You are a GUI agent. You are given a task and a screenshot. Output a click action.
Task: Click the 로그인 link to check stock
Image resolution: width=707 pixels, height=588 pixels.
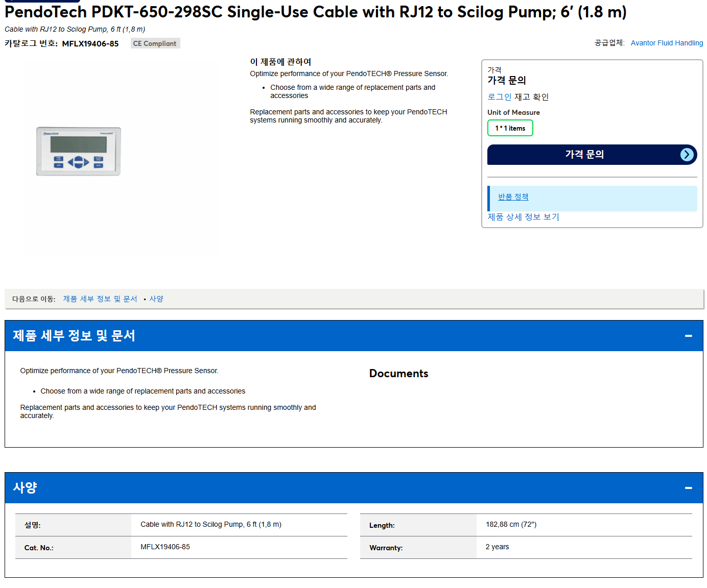(x=499, y=97)
